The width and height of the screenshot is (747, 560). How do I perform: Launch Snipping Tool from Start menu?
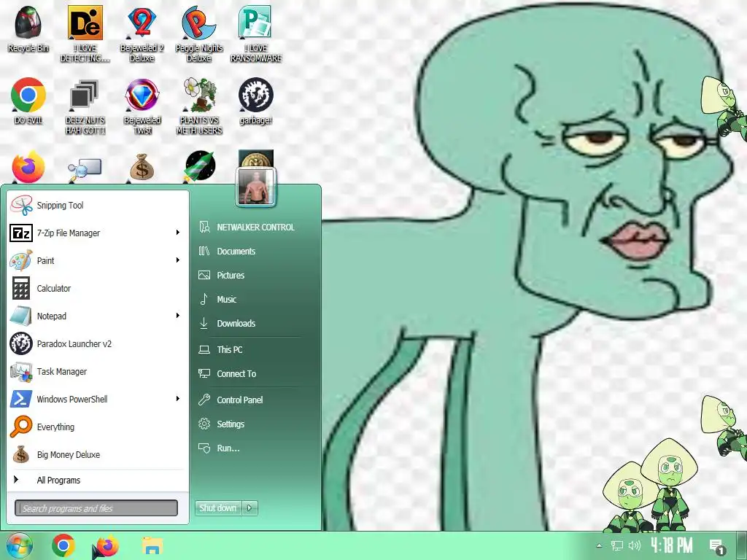pos(98,205)
